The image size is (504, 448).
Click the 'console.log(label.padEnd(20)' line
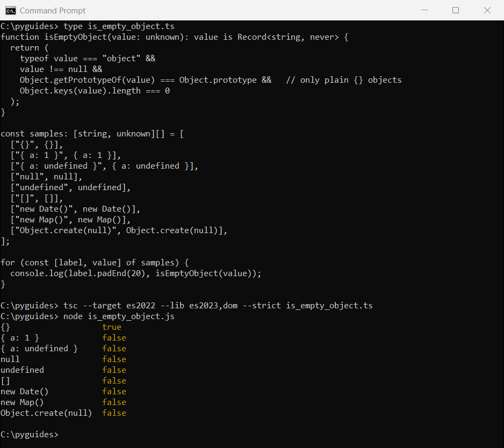point(135,273)
